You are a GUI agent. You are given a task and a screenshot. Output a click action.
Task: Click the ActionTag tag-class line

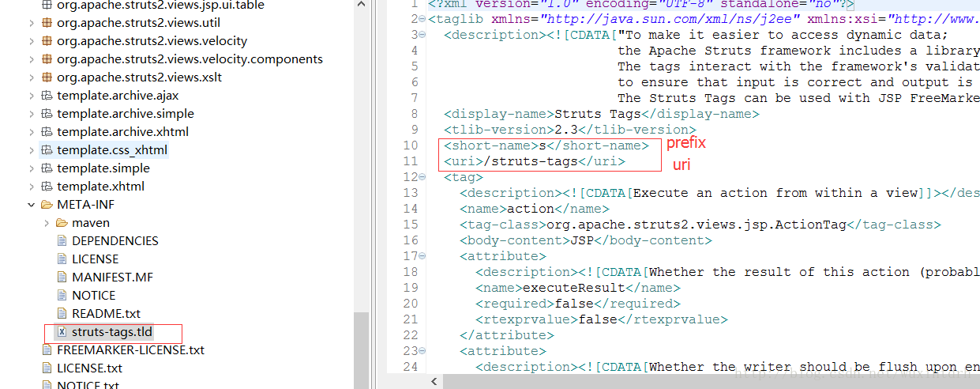click(700, 225)
